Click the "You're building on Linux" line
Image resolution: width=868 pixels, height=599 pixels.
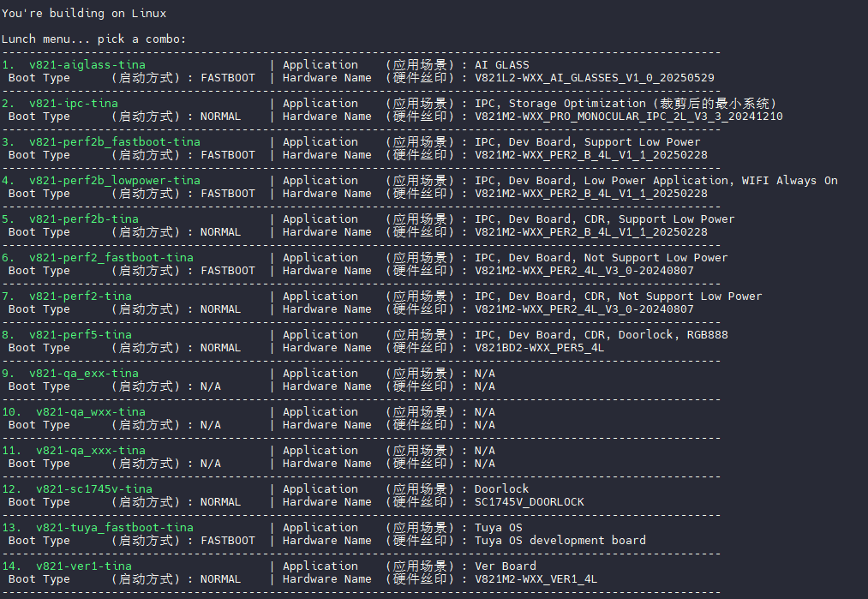pyautogui.click(x=83, y=14)
